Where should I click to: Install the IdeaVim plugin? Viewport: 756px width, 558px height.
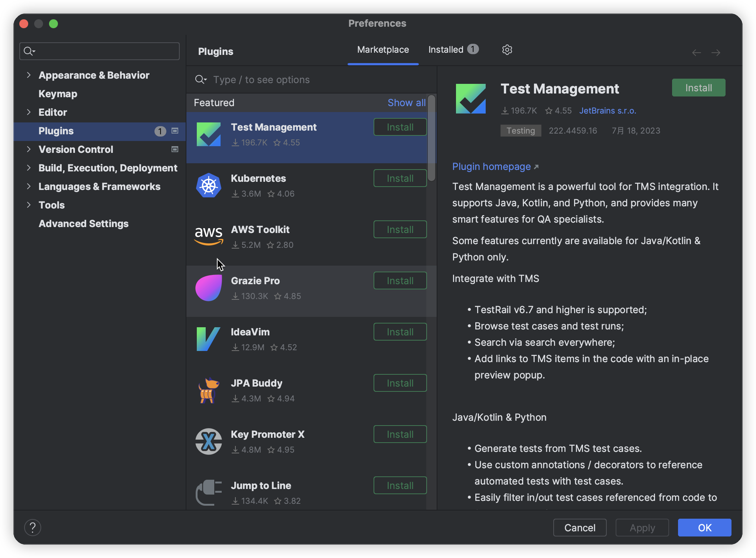[x=400, y=332]
